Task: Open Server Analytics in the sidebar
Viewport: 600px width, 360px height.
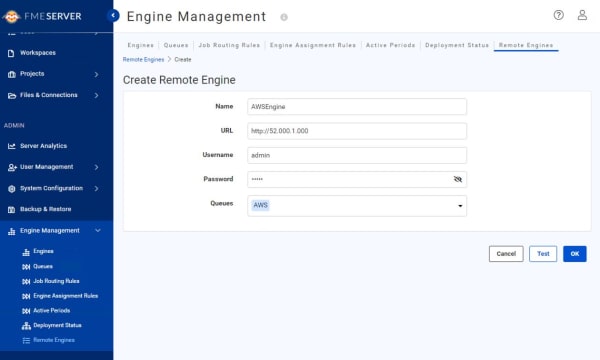Action: tap(44, 146)
